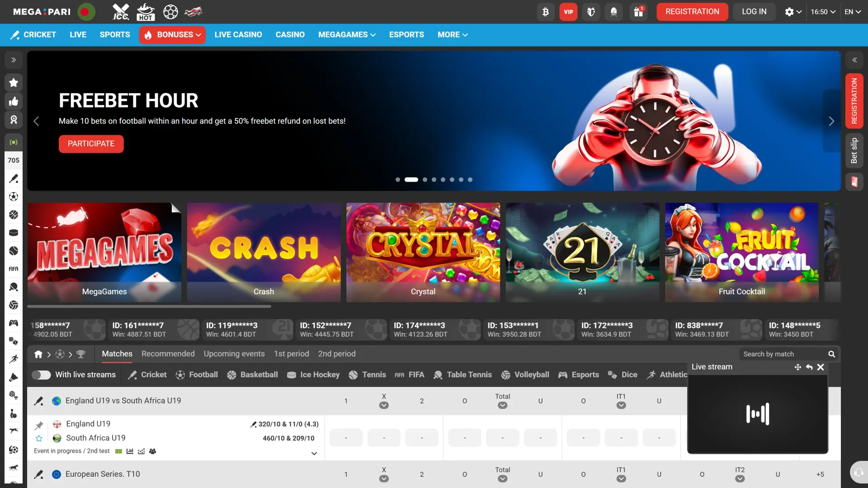Screen dimensions: 868x488
Task: Collapse right panel with double arrow
Action: (854, 60)
